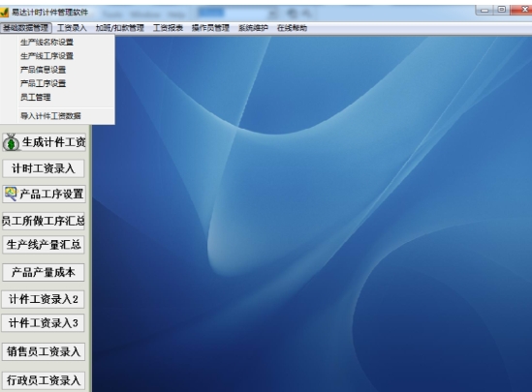Image resolution: width=532 pixels, height=392 pixels.
Task: Click the 计时工资录入 button
Action: coord(44,168)
